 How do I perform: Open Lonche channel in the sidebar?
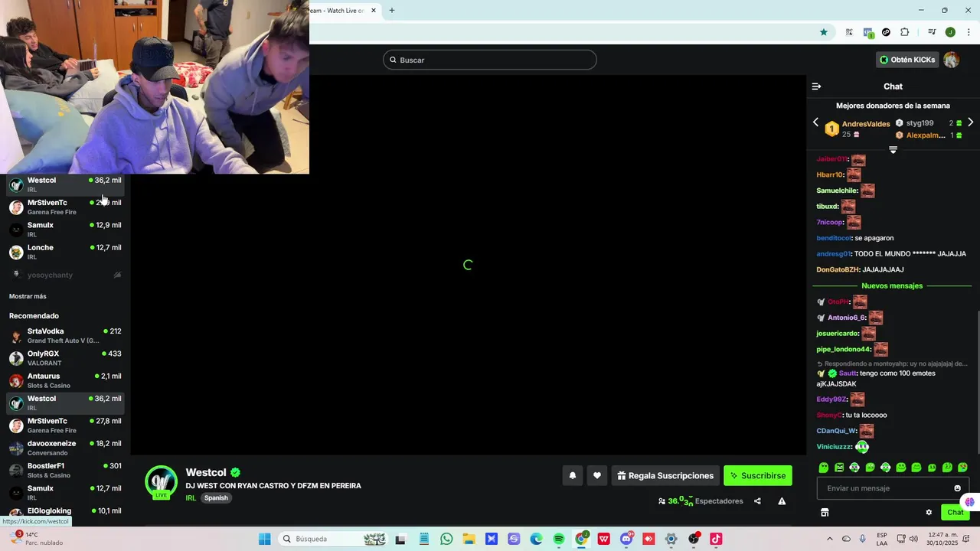pyautogui.click(x=65, y=252)
